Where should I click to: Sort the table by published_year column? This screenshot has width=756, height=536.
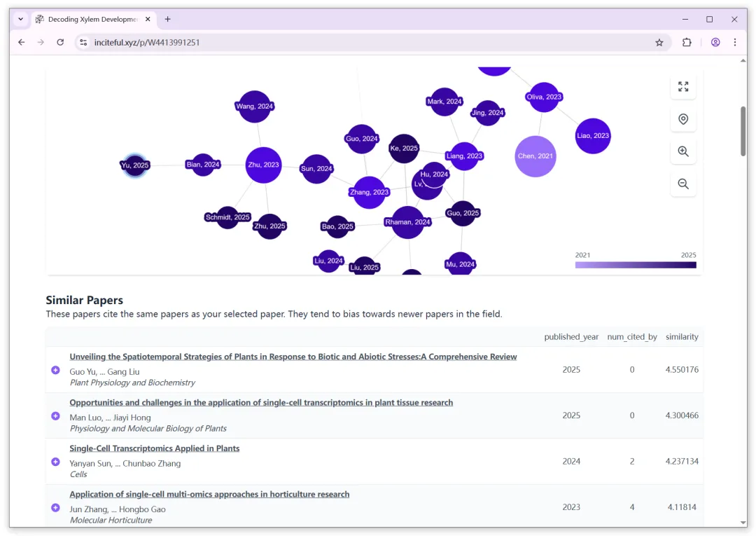(571, 337)
